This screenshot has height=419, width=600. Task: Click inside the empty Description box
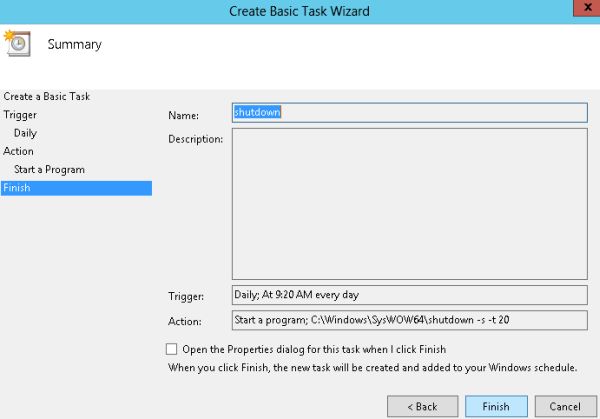tap(408, 204)
